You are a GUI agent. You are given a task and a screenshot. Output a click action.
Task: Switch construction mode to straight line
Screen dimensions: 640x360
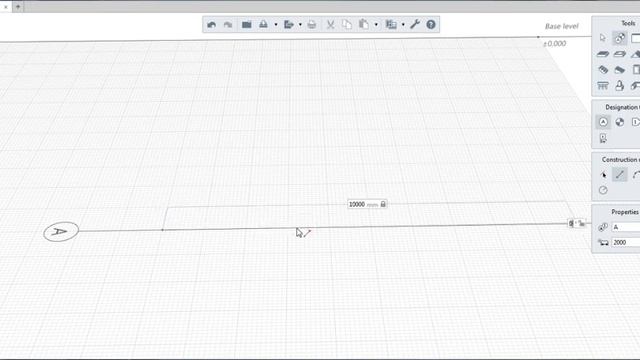coord(620,175)
